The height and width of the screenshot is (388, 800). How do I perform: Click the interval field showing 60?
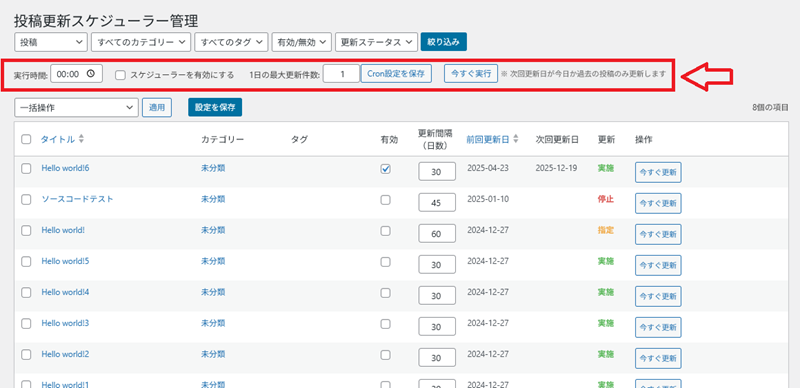[x=437, y=234]
